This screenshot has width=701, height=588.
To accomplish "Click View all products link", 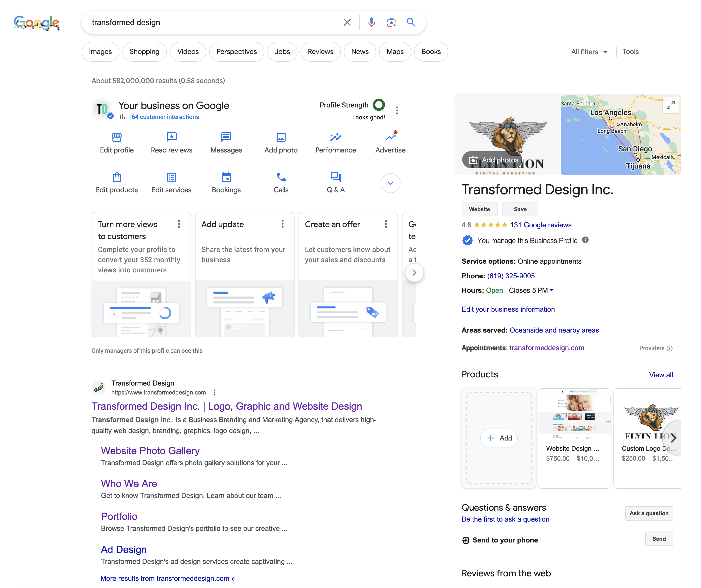I will point(661,375).
